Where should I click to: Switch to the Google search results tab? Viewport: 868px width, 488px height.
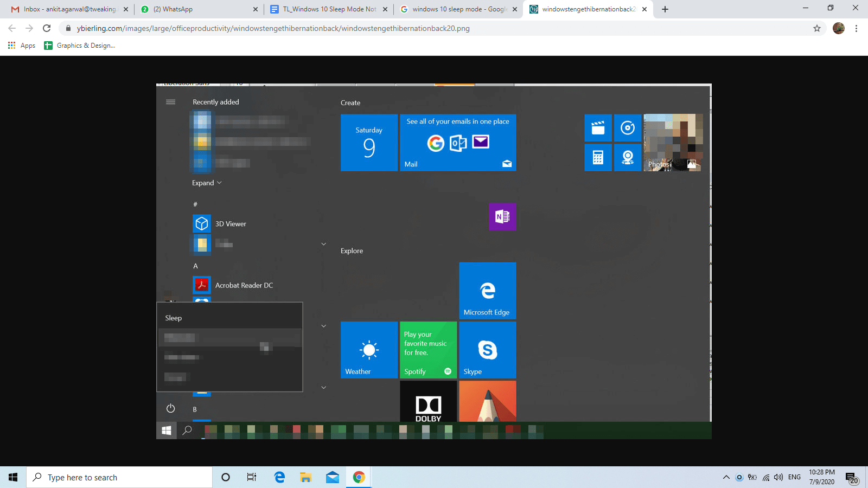pos(457,9)
